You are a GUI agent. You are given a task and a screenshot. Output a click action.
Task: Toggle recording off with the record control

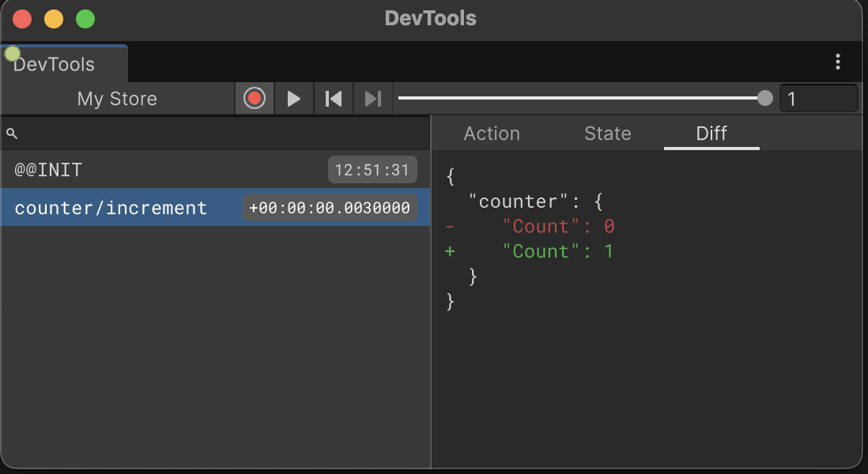tap(254, 98)
